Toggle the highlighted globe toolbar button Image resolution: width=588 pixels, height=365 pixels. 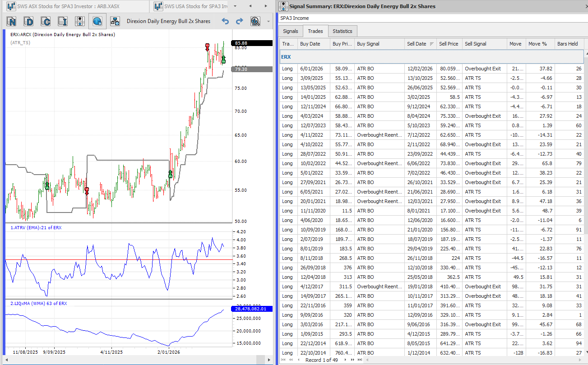pos(97,21)
